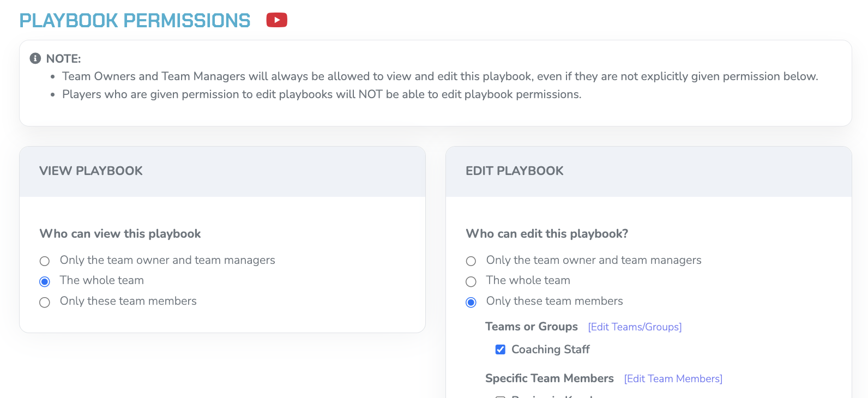Image resolution: width=868 pixels, height=398 pixels.
Task: Select view: only team owner and managers
Action: point(45,261)
